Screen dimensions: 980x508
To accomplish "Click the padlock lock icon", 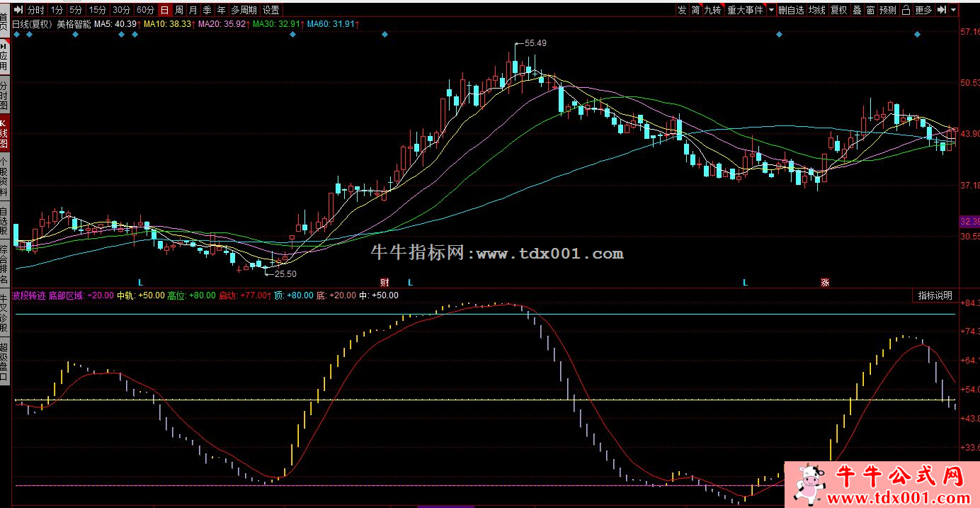I will coord(906,10).
